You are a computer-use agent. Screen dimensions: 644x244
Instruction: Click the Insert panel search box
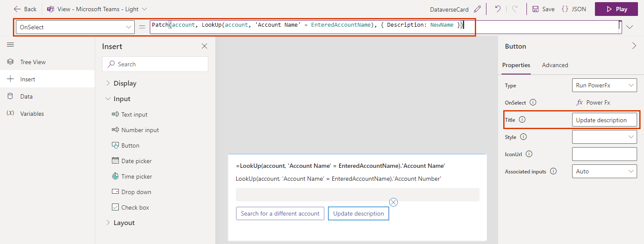point(155,64)
